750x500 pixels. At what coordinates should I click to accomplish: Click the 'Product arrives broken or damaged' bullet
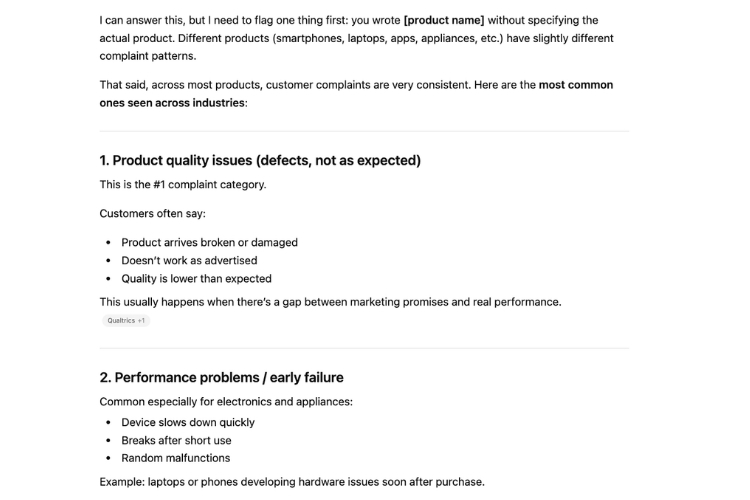pos(209,242)
